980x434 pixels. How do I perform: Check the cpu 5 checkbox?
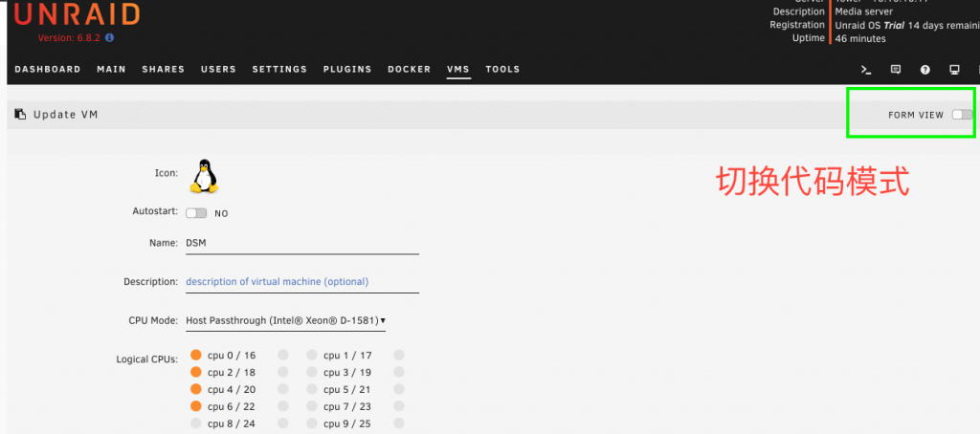click(312, 389)
